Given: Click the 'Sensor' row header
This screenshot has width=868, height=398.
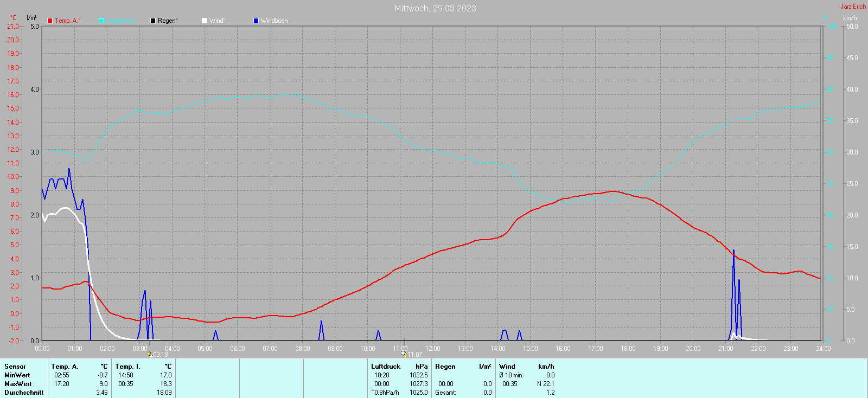Looking at the screenshot, I should tap(15, 367).
